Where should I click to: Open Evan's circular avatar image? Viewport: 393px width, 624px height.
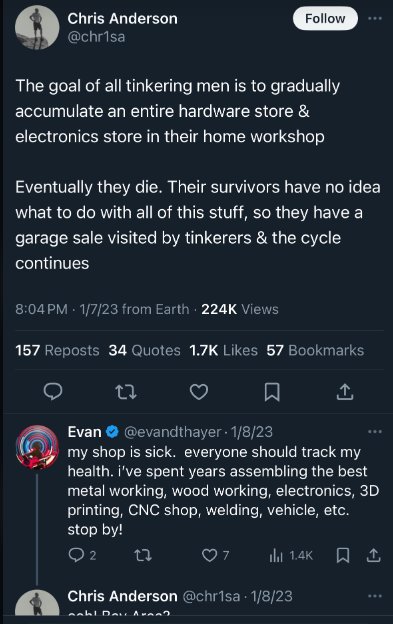point(37,447)
